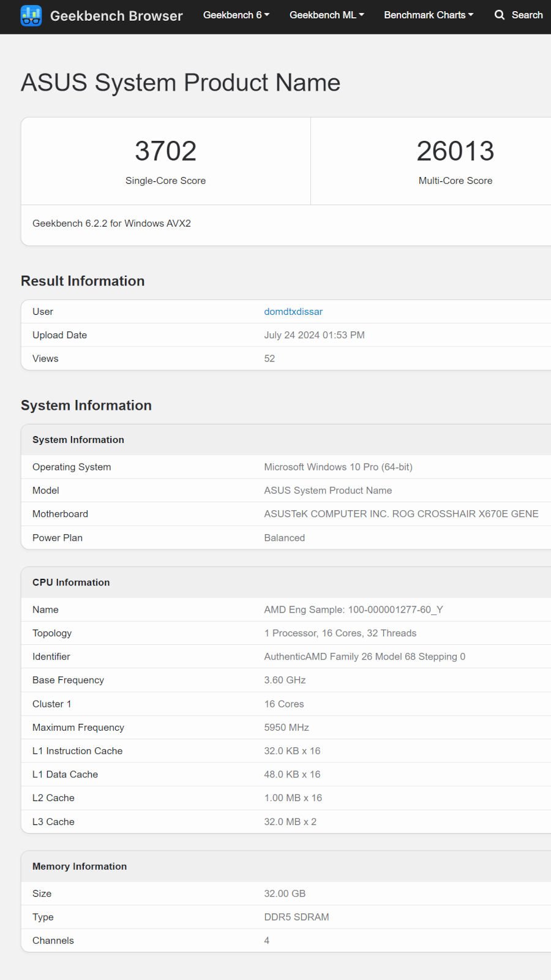Click the upload date July 24 2024 value

pyautogui.click(x=314, y=335)
